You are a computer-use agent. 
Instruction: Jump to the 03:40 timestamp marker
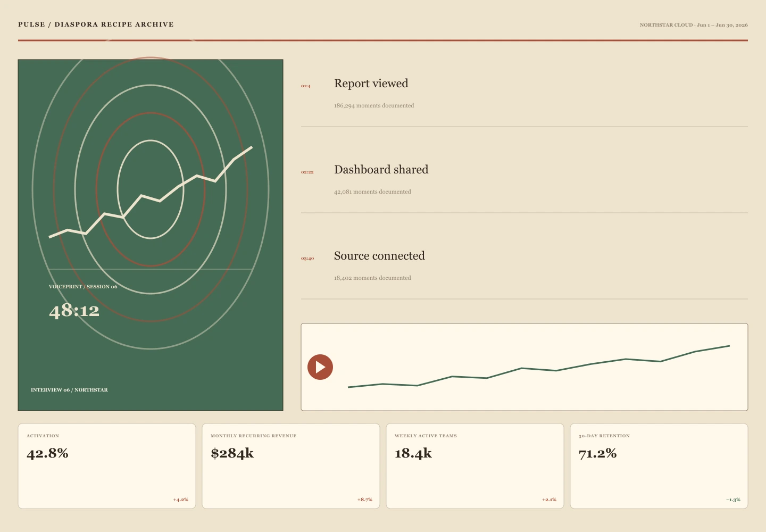point(307,258)
